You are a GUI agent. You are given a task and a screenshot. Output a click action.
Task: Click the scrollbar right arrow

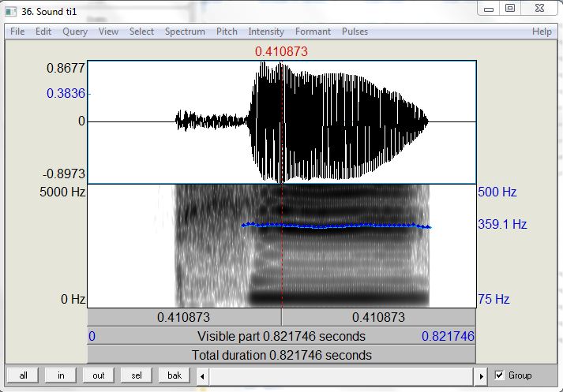[x=481, y=376]
